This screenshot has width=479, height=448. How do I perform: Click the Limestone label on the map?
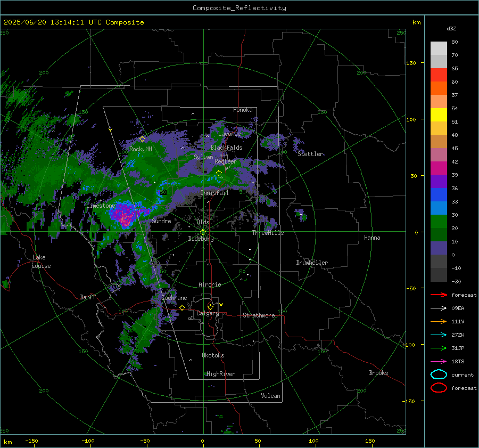(101, 206)
